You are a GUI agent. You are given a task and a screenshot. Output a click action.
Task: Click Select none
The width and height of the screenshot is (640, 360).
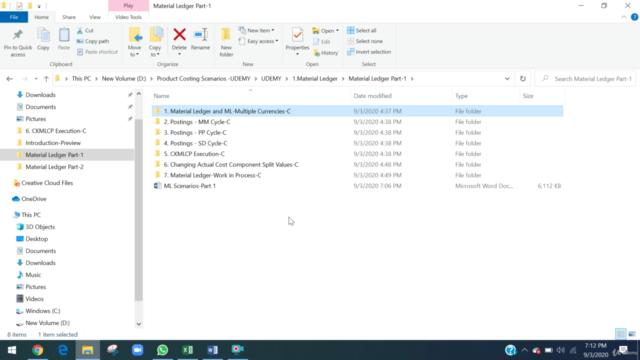[x=365, y=41]
